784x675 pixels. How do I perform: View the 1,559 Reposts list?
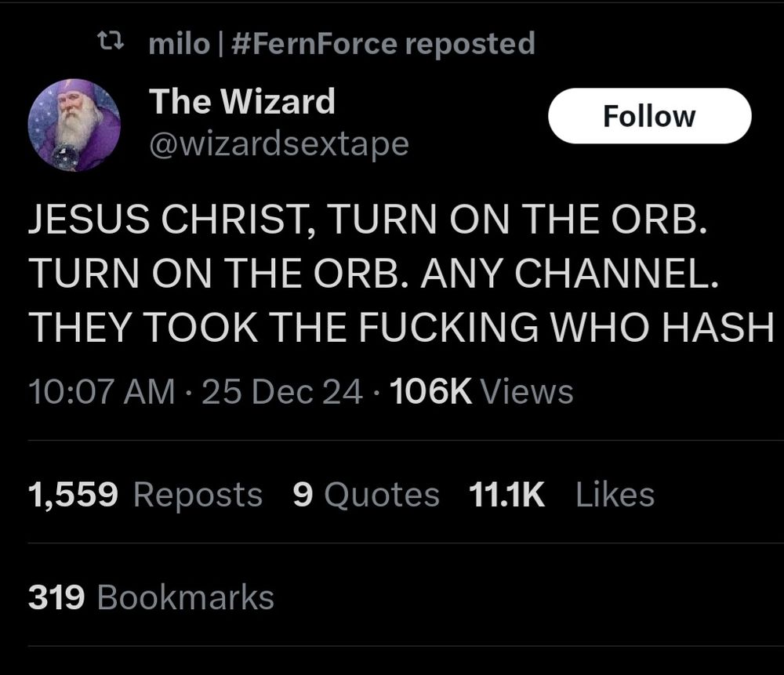click(x=144, y=494)
